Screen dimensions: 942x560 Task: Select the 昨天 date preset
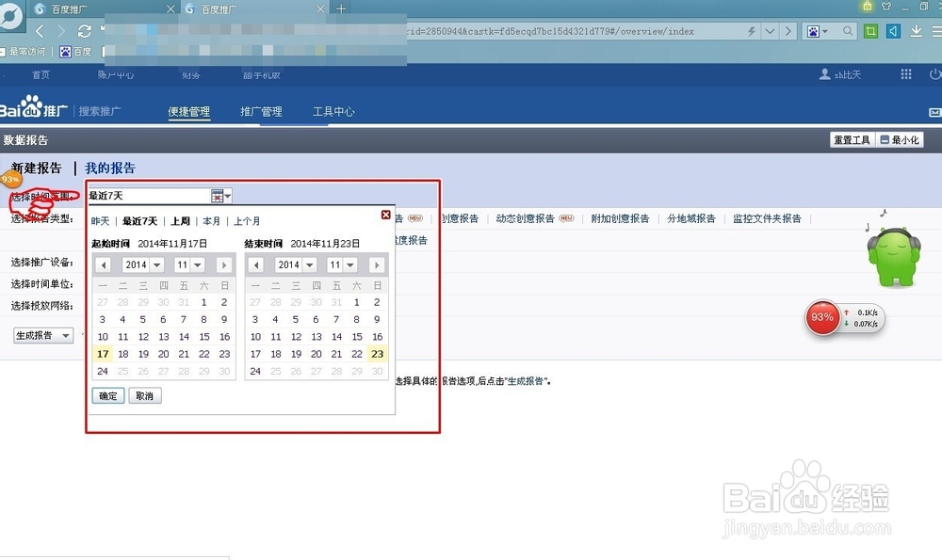(98, 221)
